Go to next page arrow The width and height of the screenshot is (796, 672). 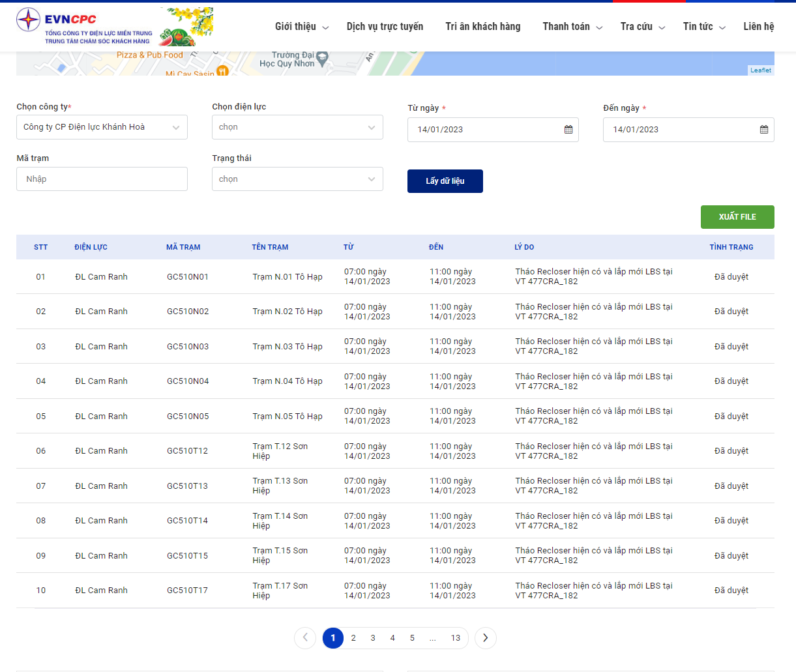point(486,638)
